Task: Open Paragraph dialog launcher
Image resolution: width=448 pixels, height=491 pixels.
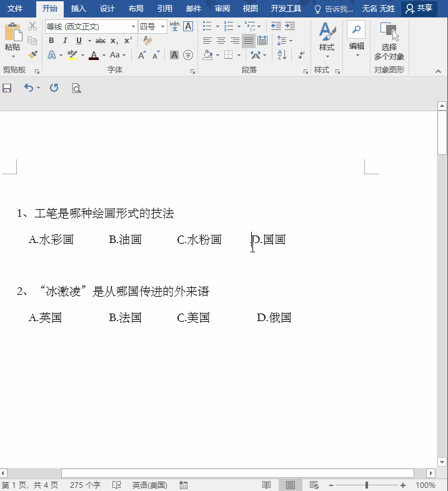Action: [306, 72]
